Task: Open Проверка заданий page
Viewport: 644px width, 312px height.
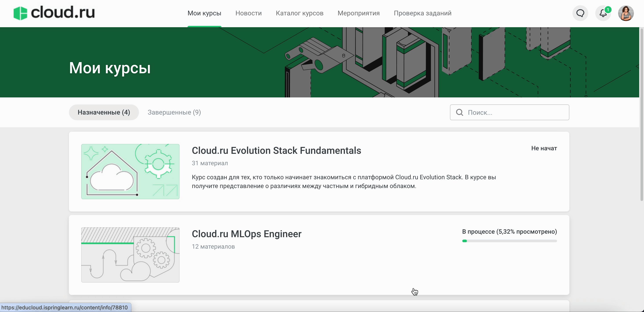Action: [x=422, y=13]
